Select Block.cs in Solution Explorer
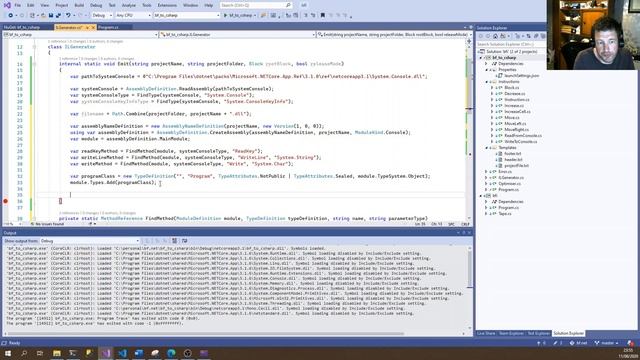This screenshot has height=360, width=640. [x=511, y=87]
